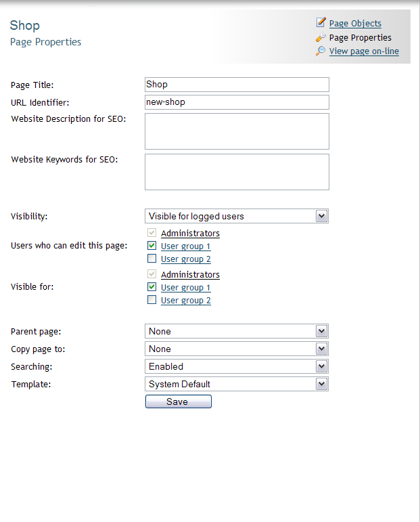This screenshot has width=420, height=522.
Task: Select the Page Properties menu item
Action: [360, 38]
